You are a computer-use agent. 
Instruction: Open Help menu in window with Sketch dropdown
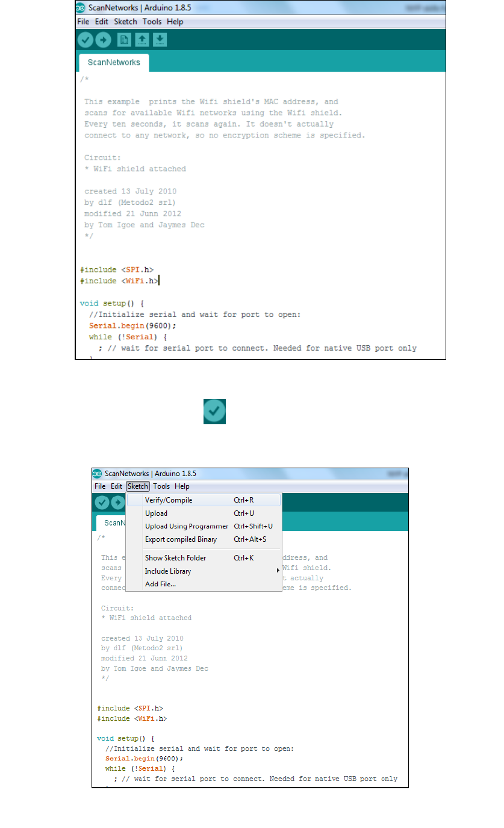click(182, 486)
